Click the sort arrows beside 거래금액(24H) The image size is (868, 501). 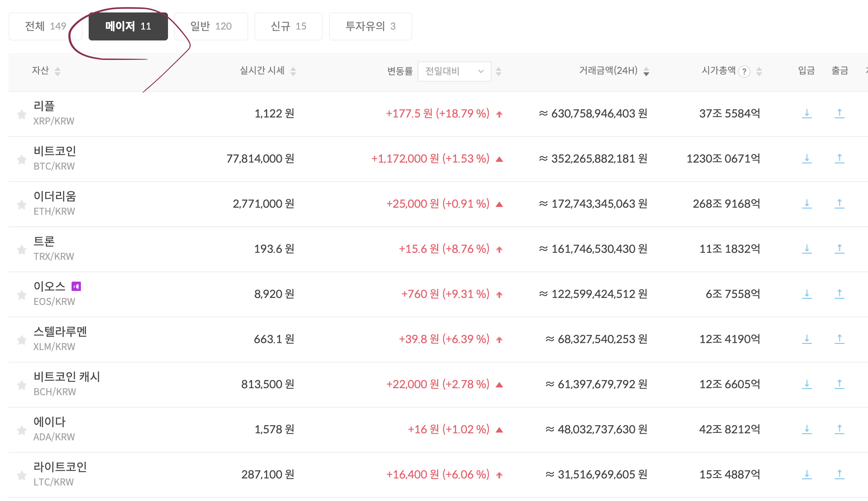point(646,71)
